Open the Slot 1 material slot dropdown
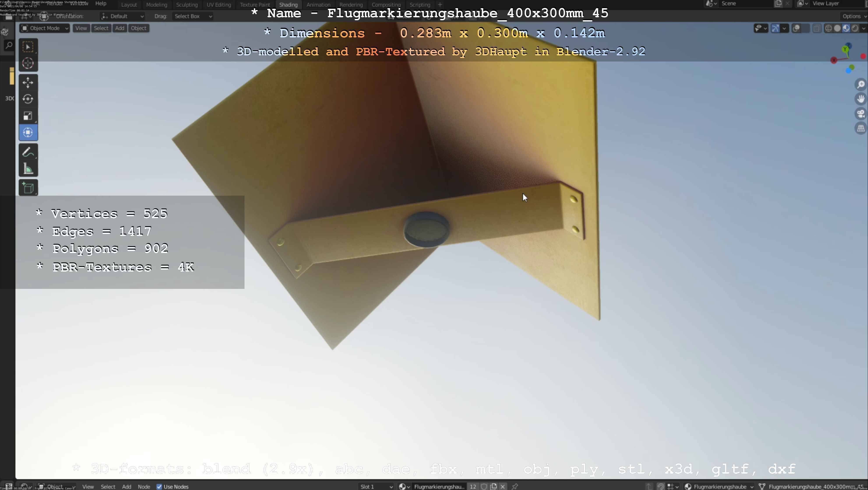 tap(376, 486)
